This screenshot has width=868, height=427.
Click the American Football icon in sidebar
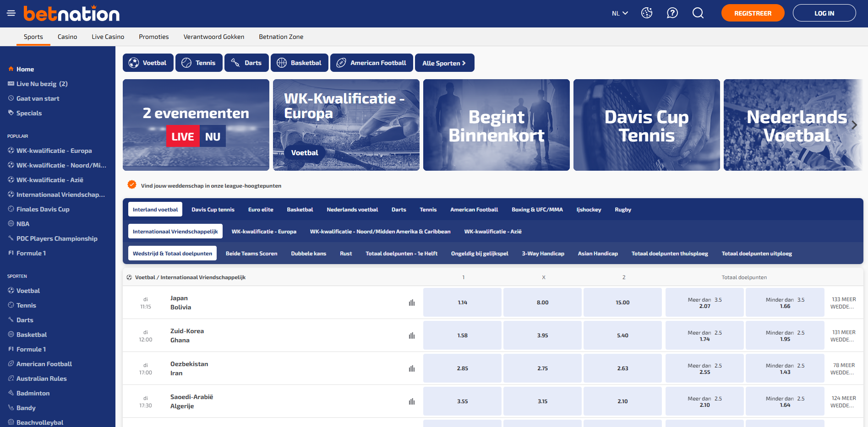(11, 364)
